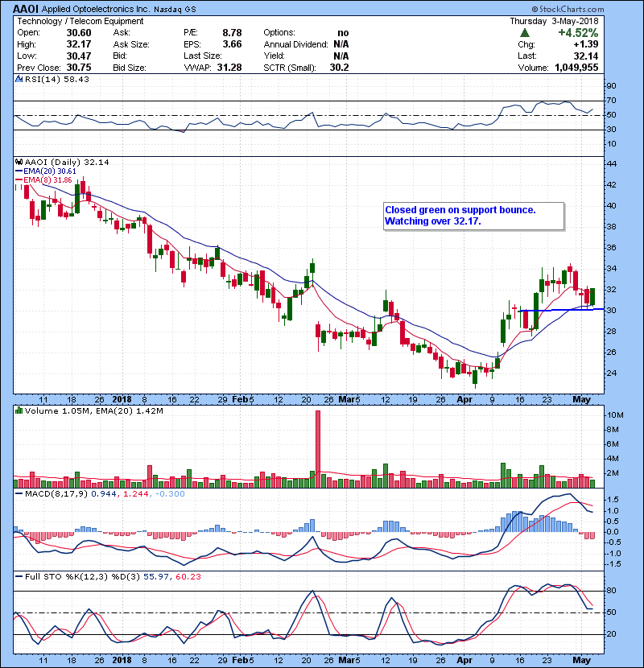Screen dimensions: 644x668
Task: Select the N/A value beside Yield
Action: pyautogui.click(x=341, y=56)
